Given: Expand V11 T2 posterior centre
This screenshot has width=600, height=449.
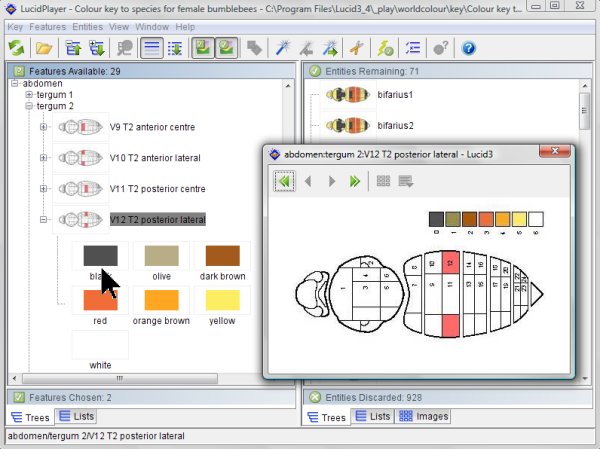Looking at the screenshot, I should click(43, 189).
